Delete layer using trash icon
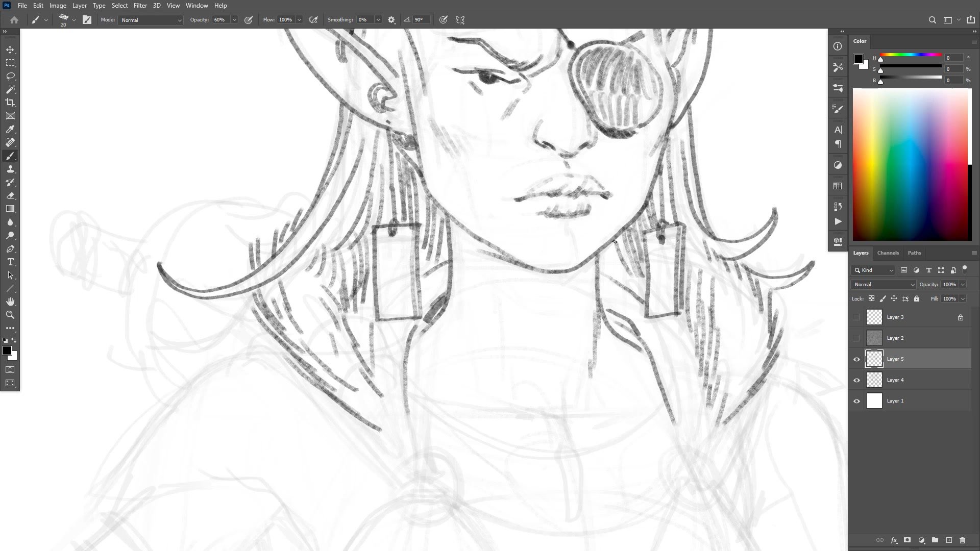 coord(962,540)
